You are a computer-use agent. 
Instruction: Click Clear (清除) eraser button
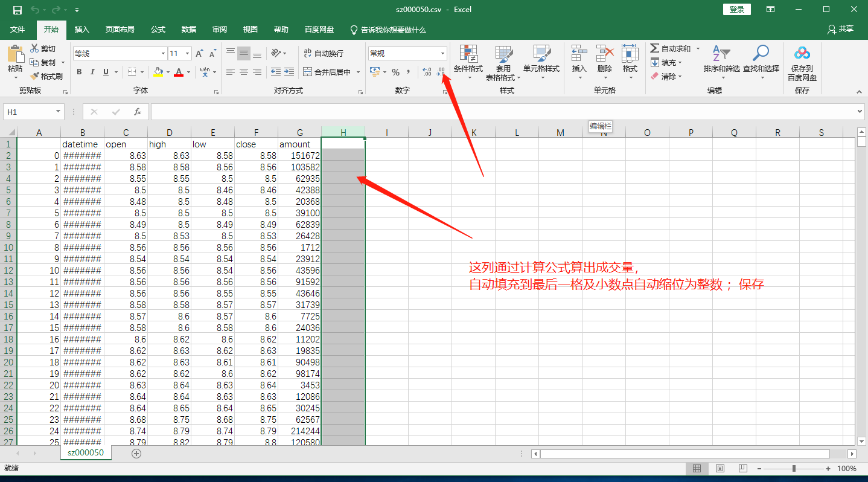tap(666, 76)
